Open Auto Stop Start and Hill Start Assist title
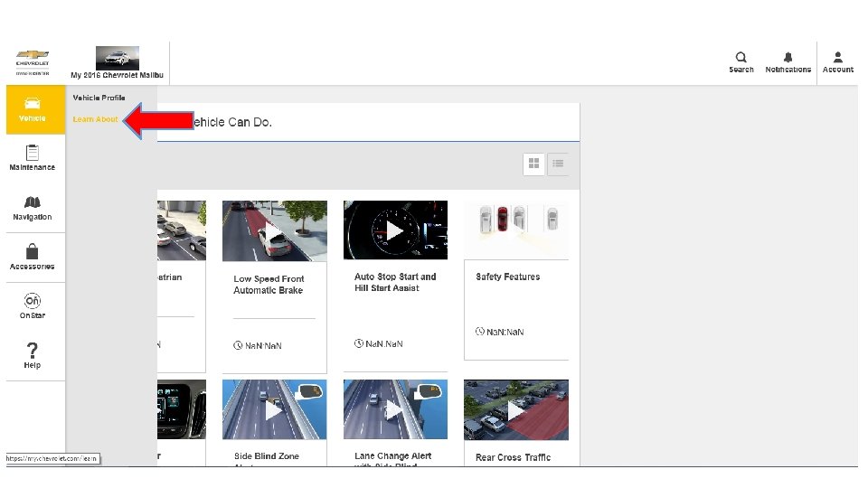The image size is (868, 488). [x=395, y=282]
